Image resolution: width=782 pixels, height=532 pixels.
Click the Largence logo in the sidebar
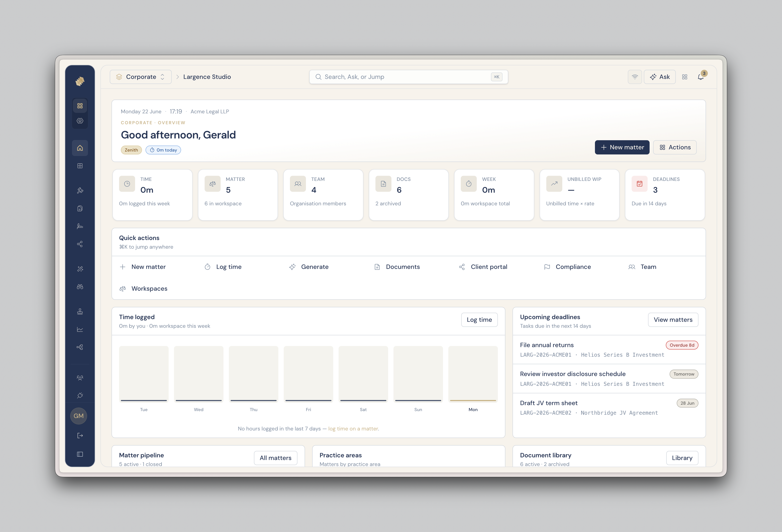pyautogui.click(x=80, y=81)
